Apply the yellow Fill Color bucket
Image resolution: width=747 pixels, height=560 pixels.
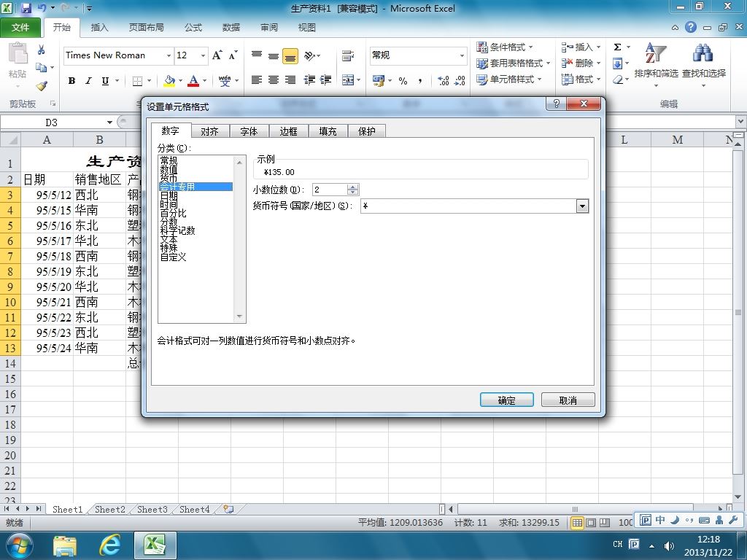[169, 81]
